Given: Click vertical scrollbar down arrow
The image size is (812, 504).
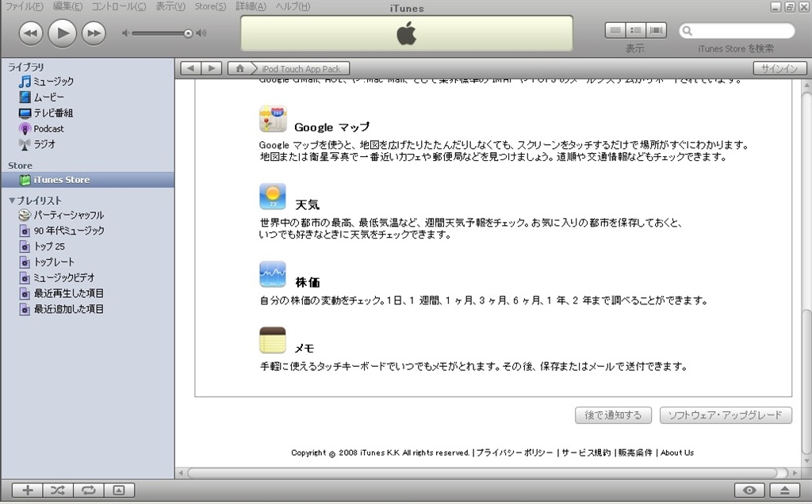Looking at the screenshot, I should click(806, 460).
